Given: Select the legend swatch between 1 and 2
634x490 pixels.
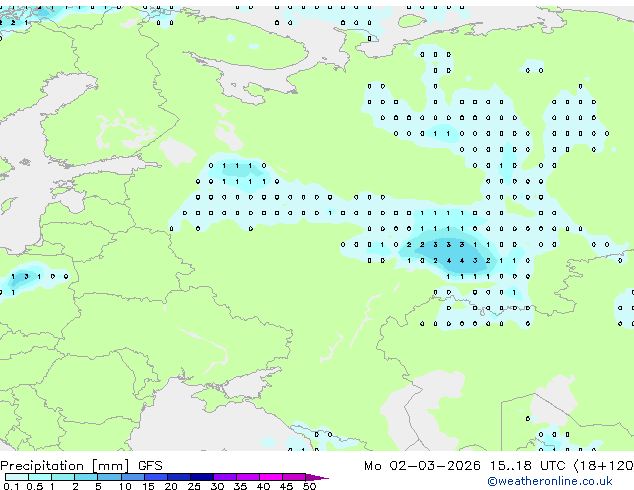Looking at the screenshot, I should pyautogui.click(x=63, y=477).
